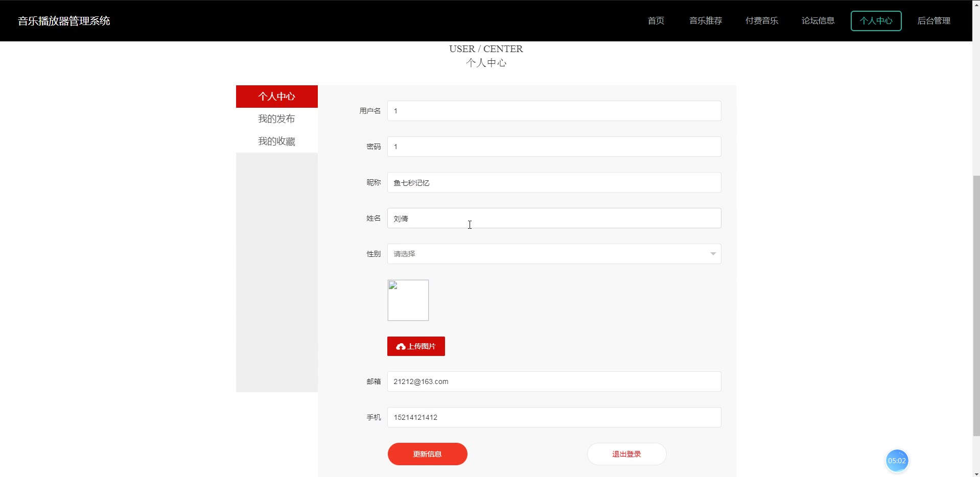Click the 昵称 field label

[x=374, y=182]
